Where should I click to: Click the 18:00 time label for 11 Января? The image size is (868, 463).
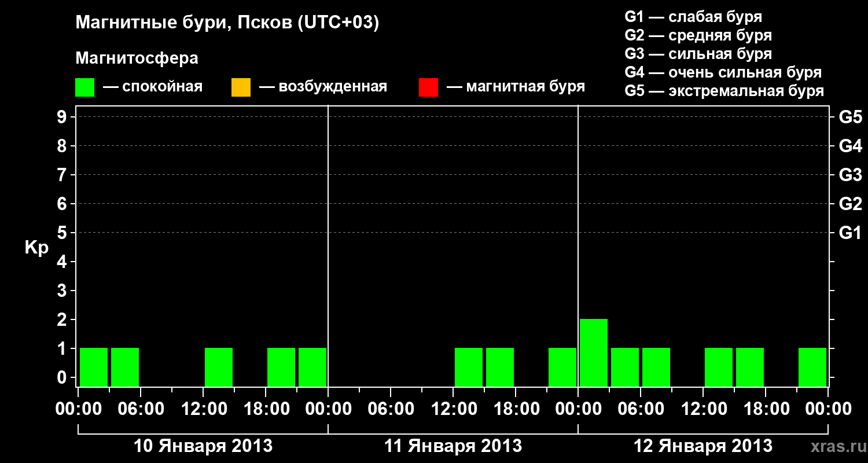[516, 409]
